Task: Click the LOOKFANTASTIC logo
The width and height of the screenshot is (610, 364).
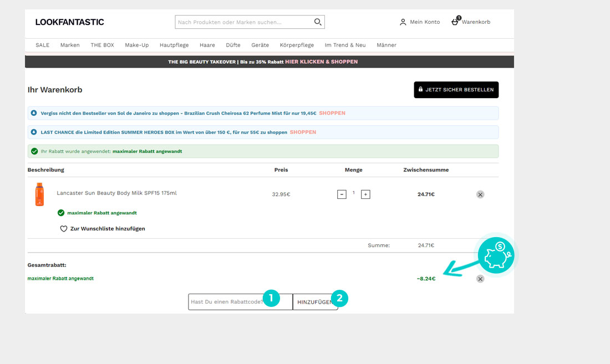Action: (x=70, y=22)
